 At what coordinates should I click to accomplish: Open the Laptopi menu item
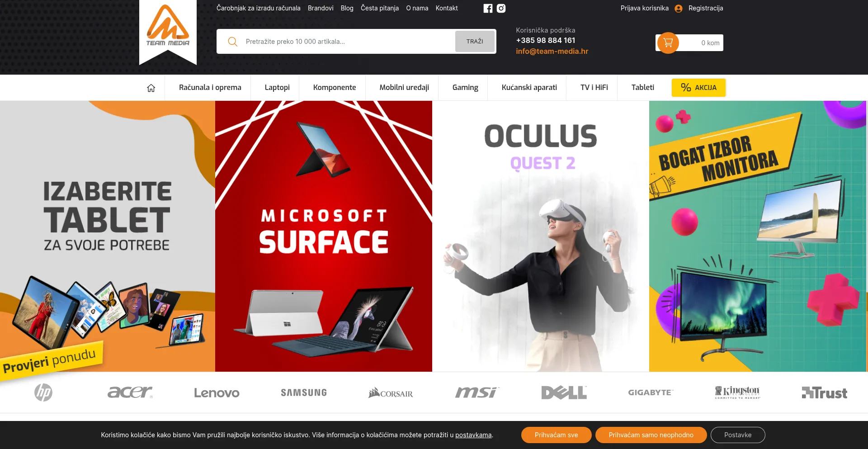277,88
